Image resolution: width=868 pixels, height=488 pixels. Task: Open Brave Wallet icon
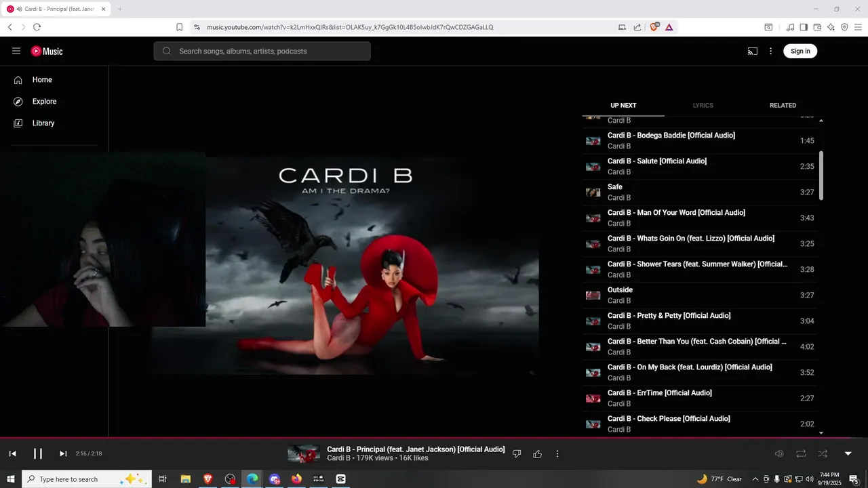pos(817,27)
